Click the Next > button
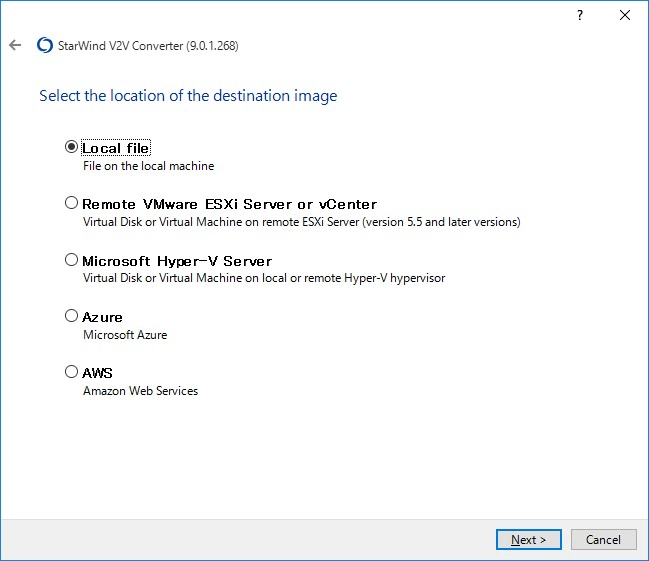This screenshot has height=561, width=649. (529, 539)
